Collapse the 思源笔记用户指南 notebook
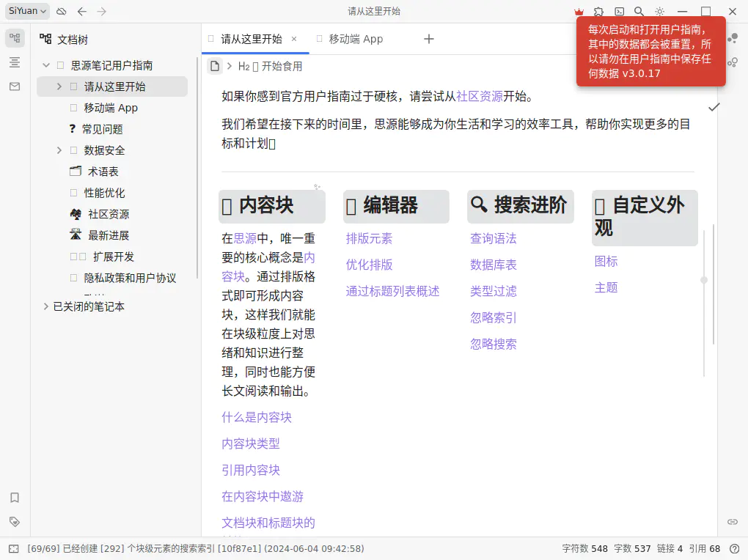 point(46,65)
